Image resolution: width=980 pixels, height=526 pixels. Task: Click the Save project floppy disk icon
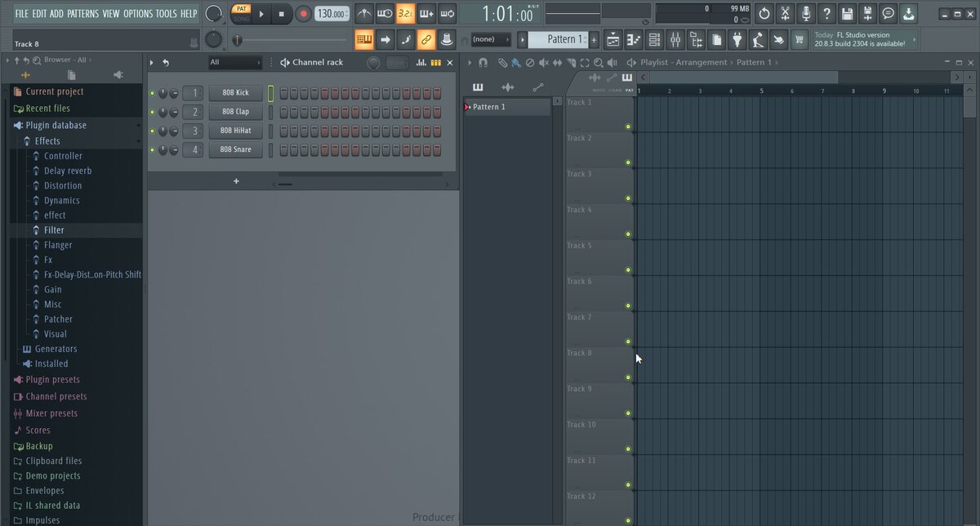pyautogui.click(x=847, y=14)
